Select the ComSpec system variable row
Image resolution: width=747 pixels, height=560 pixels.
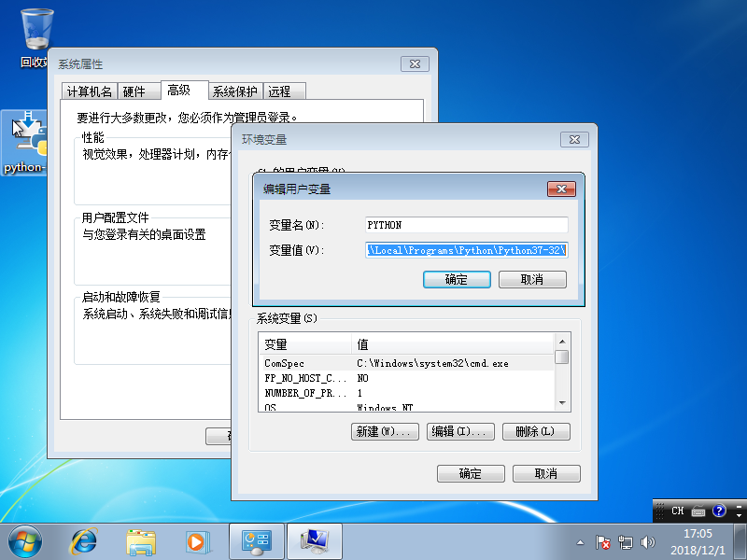[407, 363]
